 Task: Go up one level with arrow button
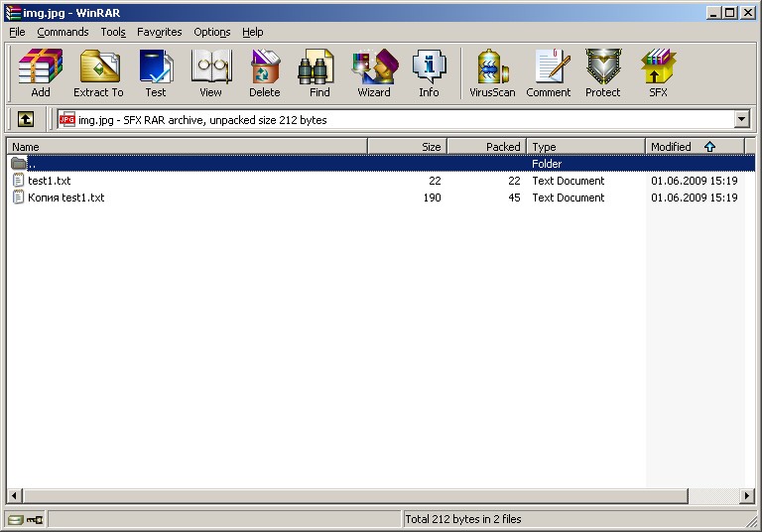[x=26, y=119]
